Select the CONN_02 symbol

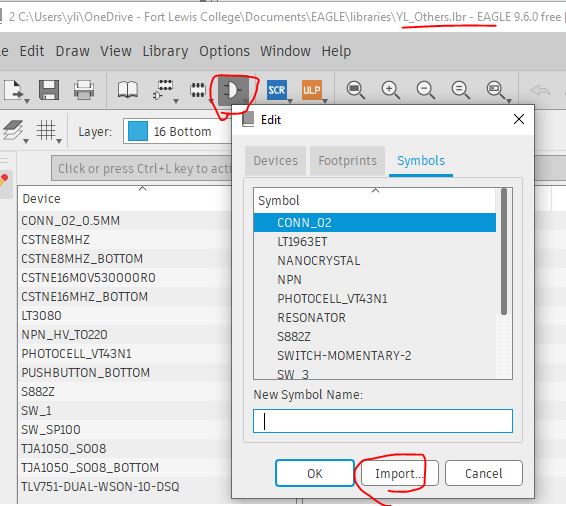(x=375, y=222)
